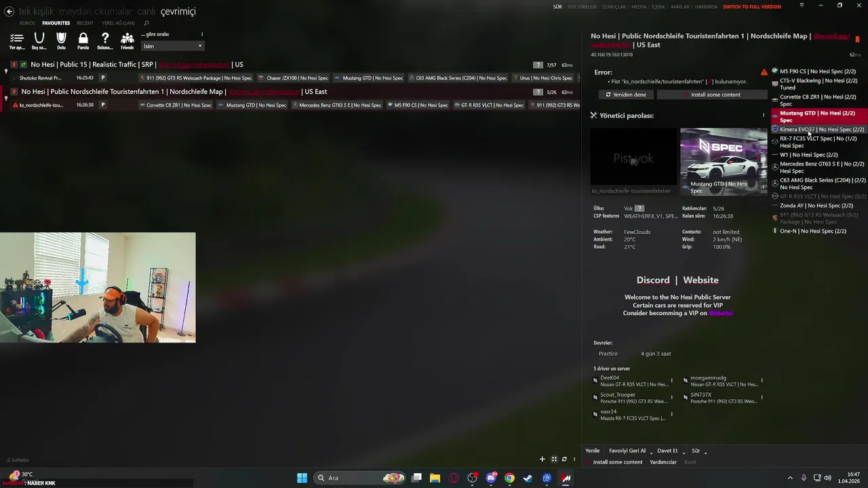Select One-N car entry
The height and width of the screenshot is (488, 868).
819,231
